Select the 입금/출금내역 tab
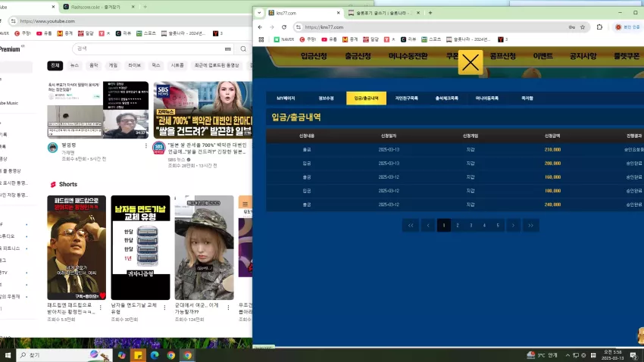The image size is (644, 362). (x=367, y=98)
